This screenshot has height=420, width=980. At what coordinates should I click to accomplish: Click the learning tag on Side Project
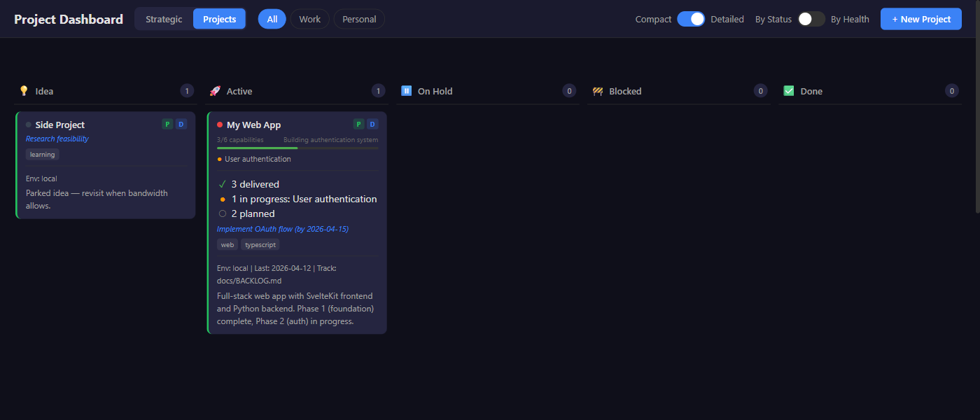42,154
